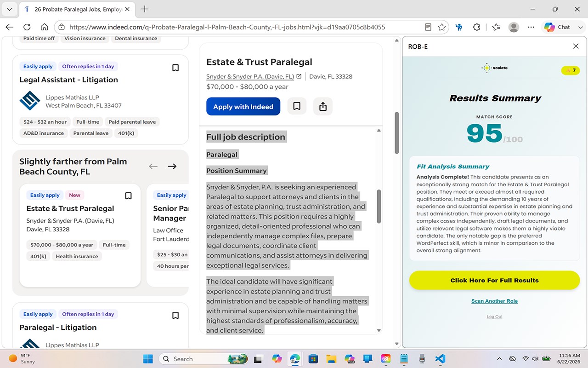Bookmark the Paralegal - Litigation job
Screen dimensions: 588x368
[175, 316]
